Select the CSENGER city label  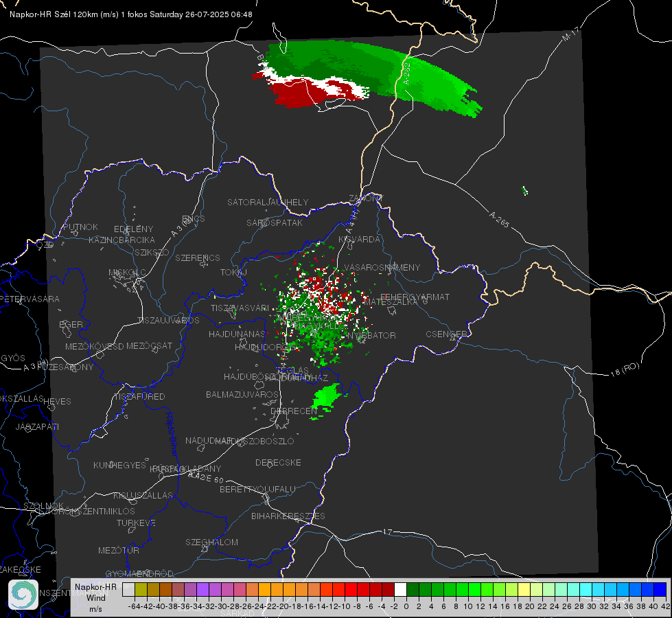pos(446,334)
